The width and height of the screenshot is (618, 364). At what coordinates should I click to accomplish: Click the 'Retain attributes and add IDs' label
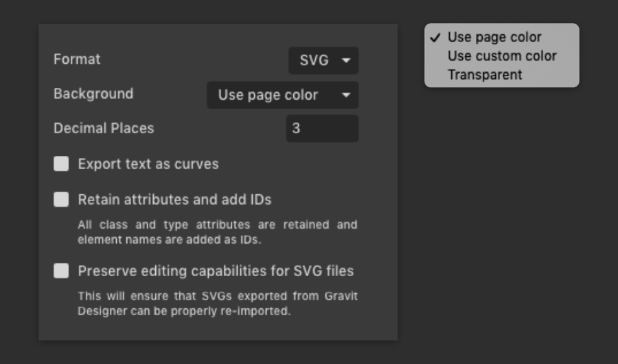pyautogui.click(x=174, y=200)
